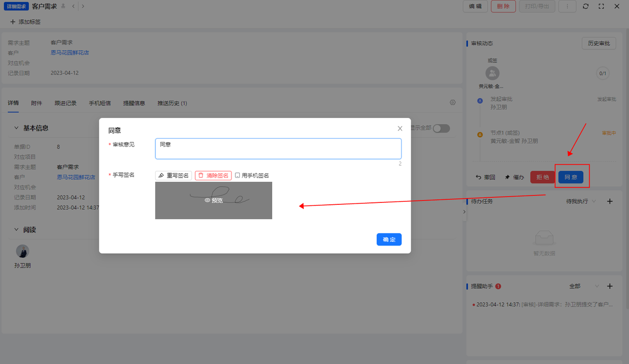Click the refresh icon
629x364 pixels.
585,6
